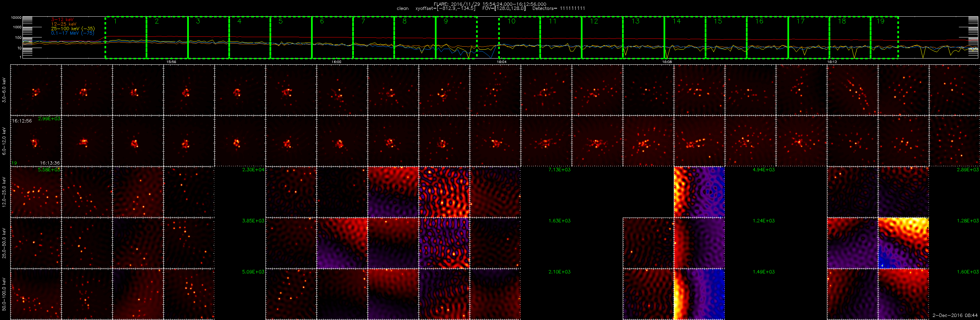Click the orange '12-25 keV' legend label
The height and width of the screenshot is (320, 980).
pos(64,24)
